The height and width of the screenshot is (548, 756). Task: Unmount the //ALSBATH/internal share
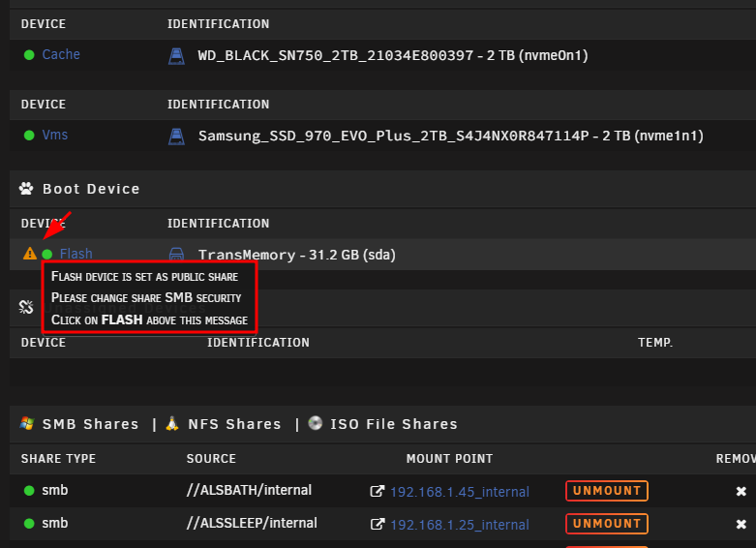tap(607, 491)
